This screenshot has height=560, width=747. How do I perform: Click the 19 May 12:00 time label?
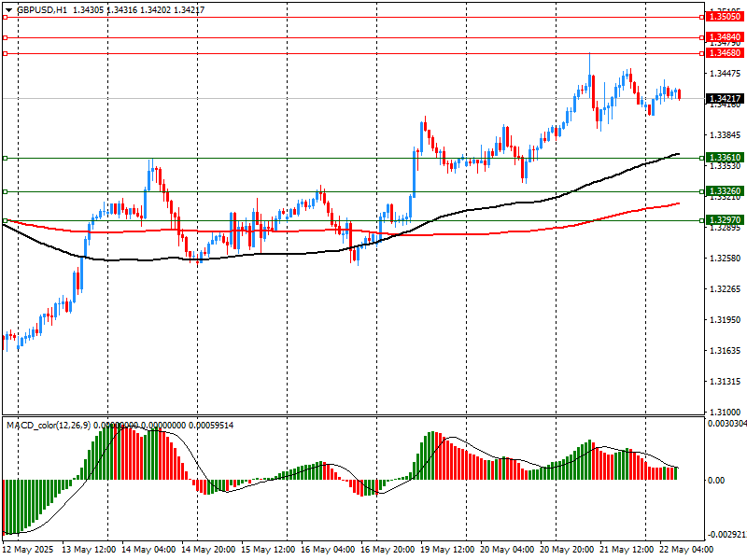coord(445,550)
